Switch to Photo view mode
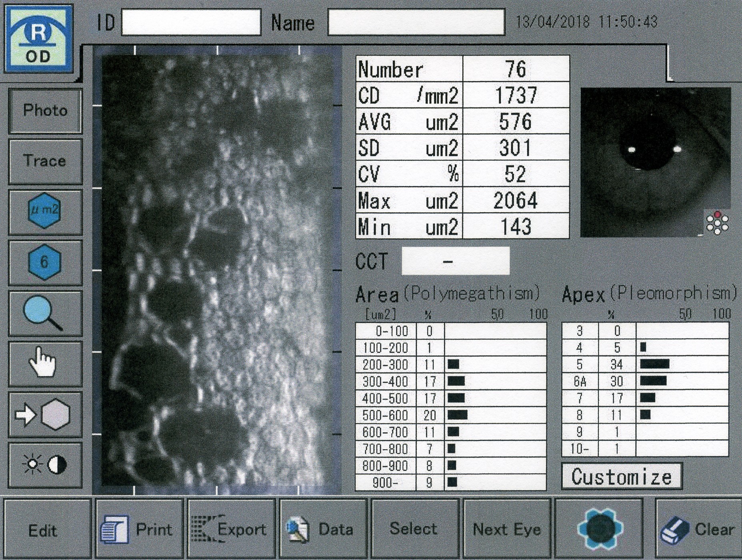Image resolution: width=742 pixels, height=560 pixels. 45,111
